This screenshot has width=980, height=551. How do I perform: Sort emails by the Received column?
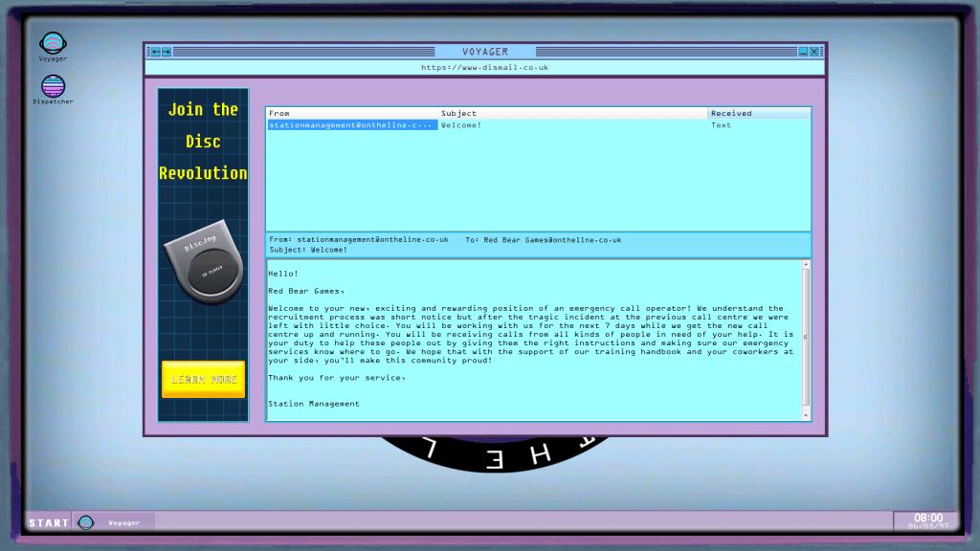point(758,113)
